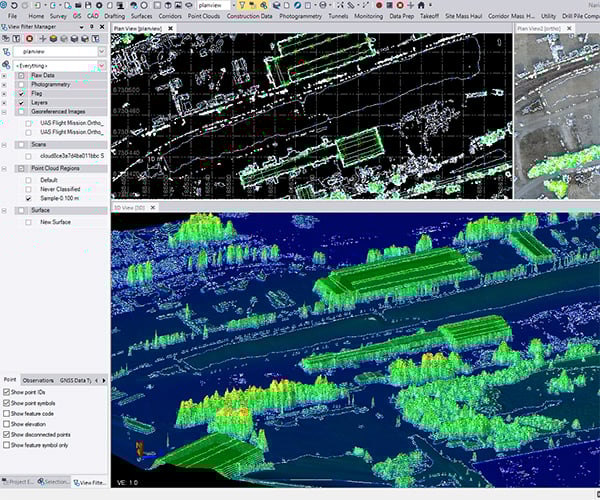The height and width of the screenshot is (500, 600).
Task: Open the Corridors ribbon tab
Action: pyautogui.click(x=170, y=16)
